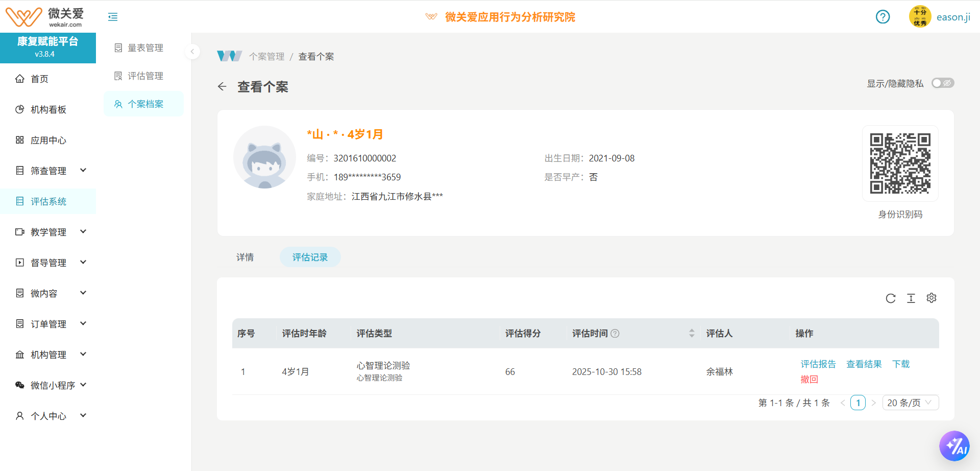Open the floating AI assistant button

coord(954,446)
